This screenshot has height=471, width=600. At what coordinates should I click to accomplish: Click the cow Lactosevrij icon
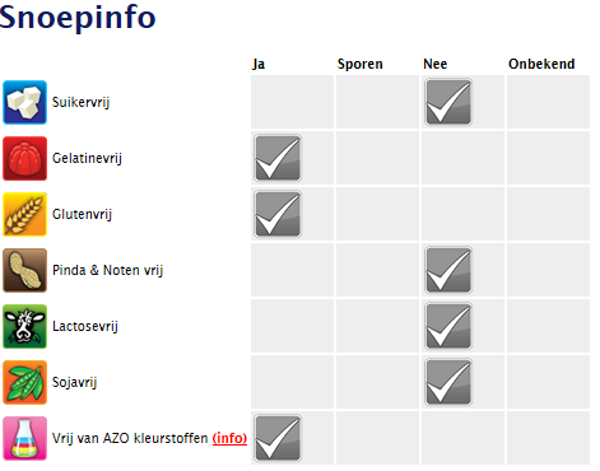point(25,326)
